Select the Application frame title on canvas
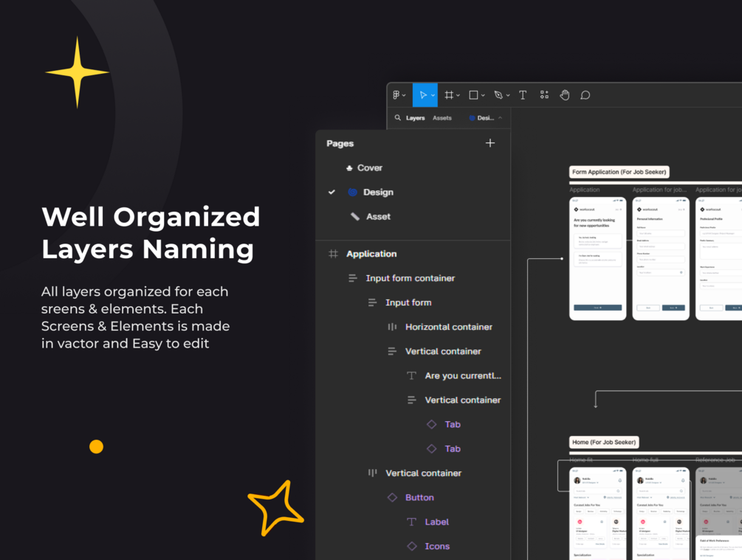The image size is (742, 560). coord(585,190)
